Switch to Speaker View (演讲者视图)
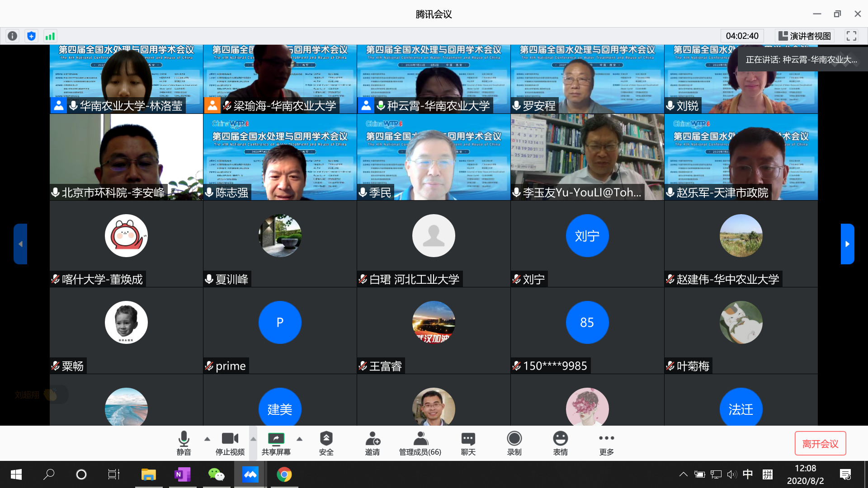The height and width of the screenshot is (488, 868). [x=805, y=36]
